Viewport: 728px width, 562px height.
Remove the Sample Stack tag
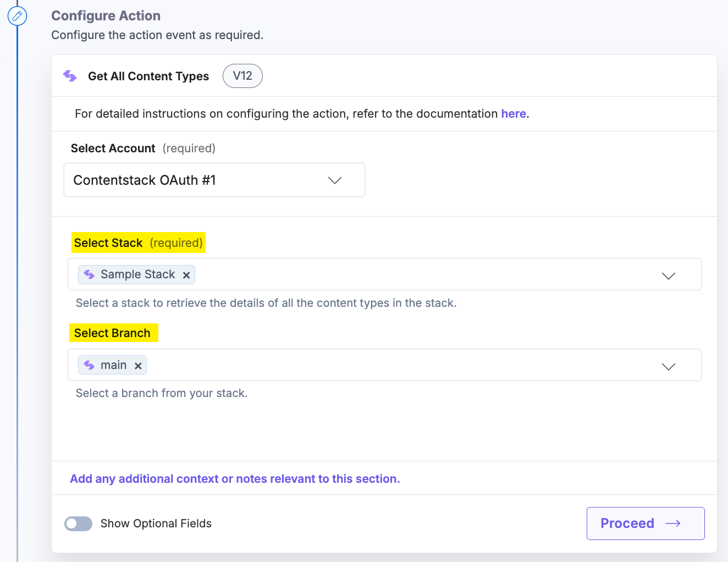pyautogui.click(x=186, y=275)
